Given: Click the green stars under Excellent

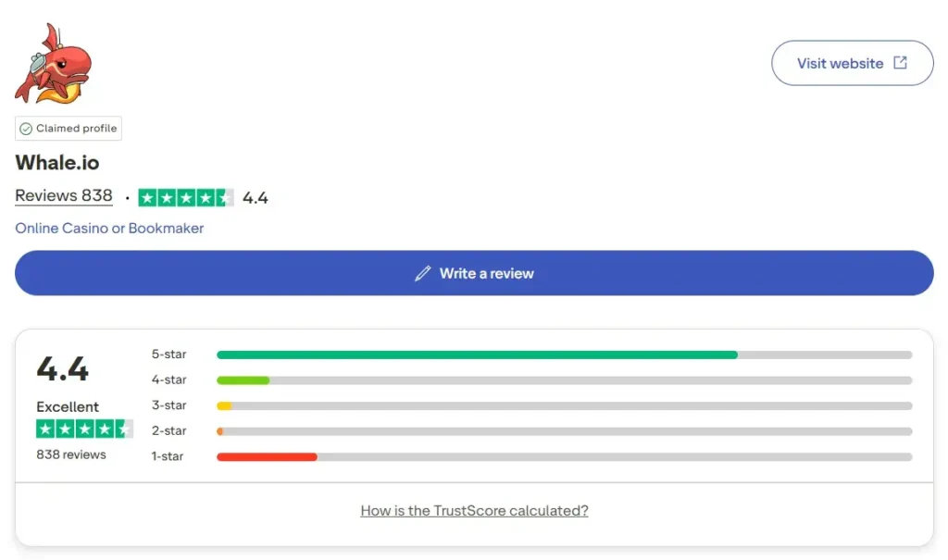Looking at the screenshot, I should click(x=84, y=429).
